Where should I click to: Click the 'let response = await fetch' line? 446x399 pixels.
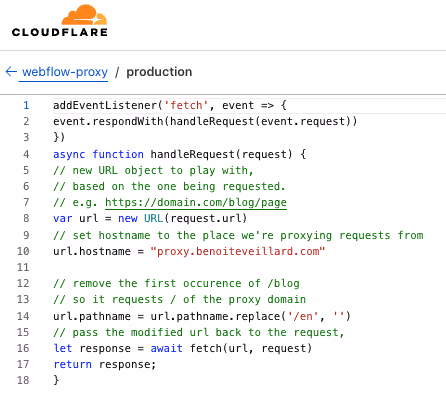183,348
